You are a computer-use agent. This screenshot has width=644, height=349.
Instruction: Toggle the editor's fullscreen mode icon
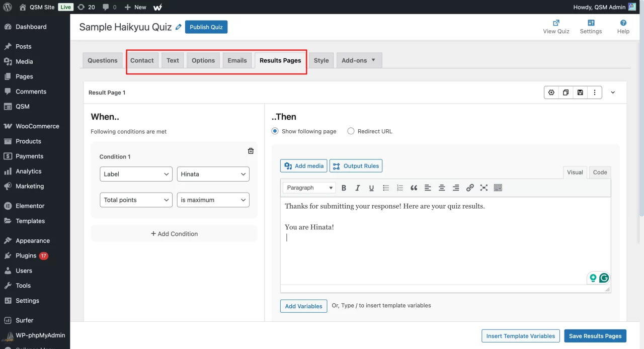tap(484, 188)
